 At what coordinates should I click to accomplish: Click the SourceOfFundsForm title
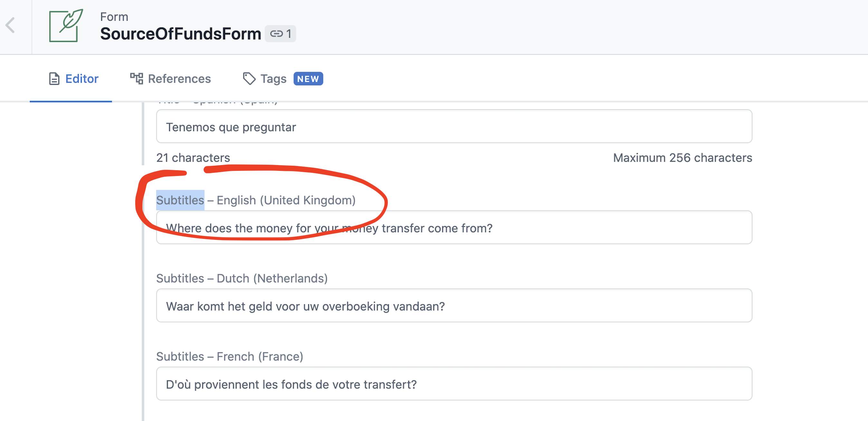pyautogui.click(x=181, y=34)
